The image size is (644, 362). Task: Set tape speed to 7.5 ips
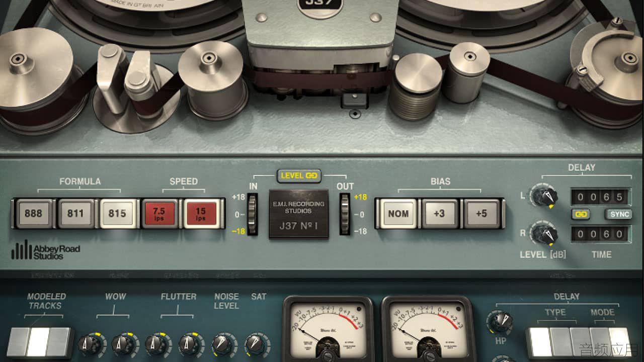coord(159,213)
